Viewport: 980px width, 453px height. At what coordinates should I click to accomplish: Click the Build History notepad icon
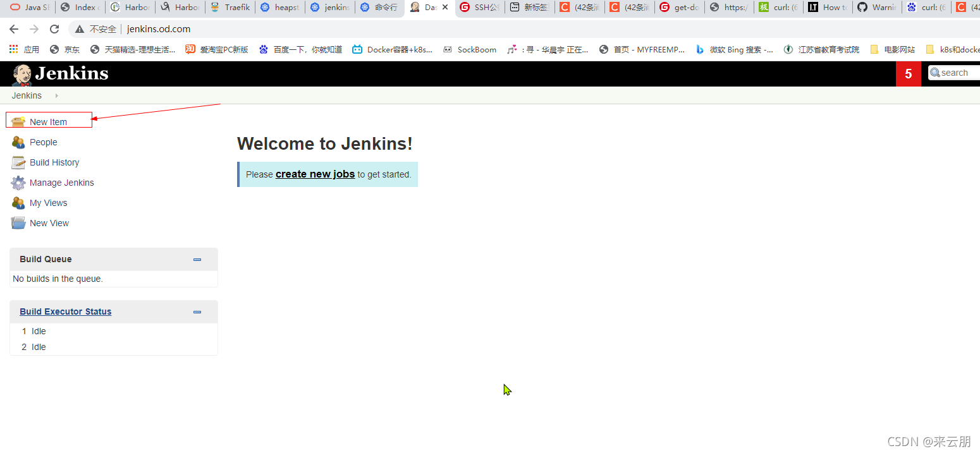tap(18, 162)
